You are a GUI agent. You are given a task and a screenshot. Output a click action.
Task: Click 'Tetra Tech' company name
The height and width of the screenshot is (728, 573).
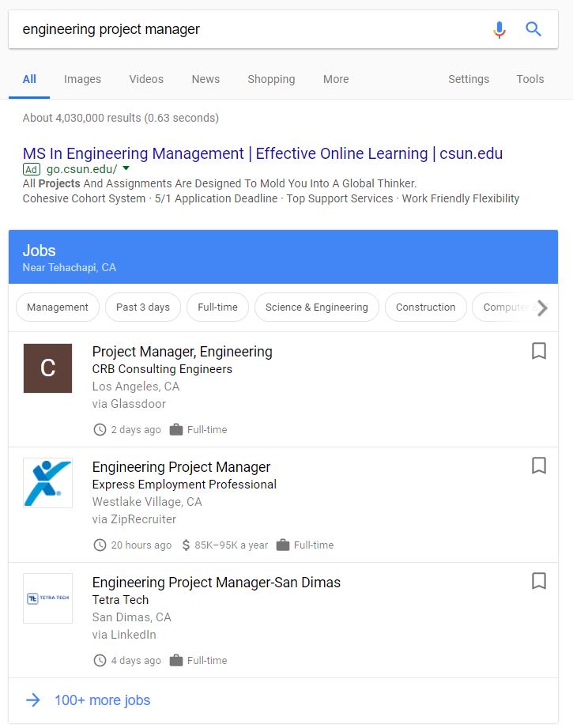[120, 600]
